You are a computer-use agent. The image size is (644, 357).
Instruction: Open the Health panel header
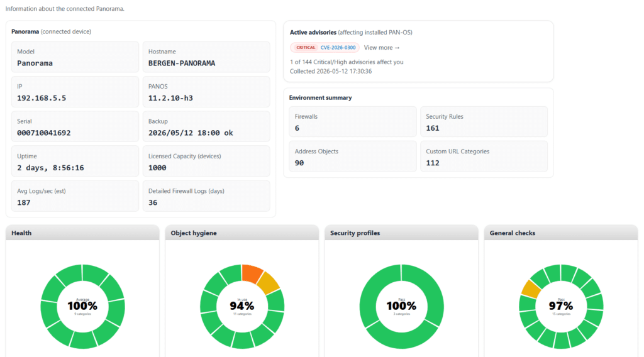click(x=82, y=233)
